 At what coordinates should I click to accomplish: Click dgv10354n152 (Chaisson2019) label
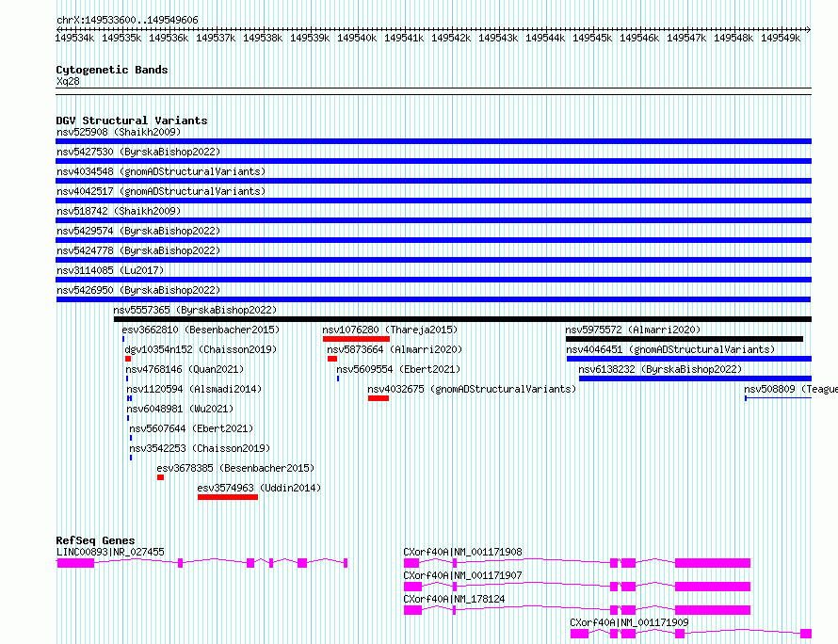click(201, 349)
